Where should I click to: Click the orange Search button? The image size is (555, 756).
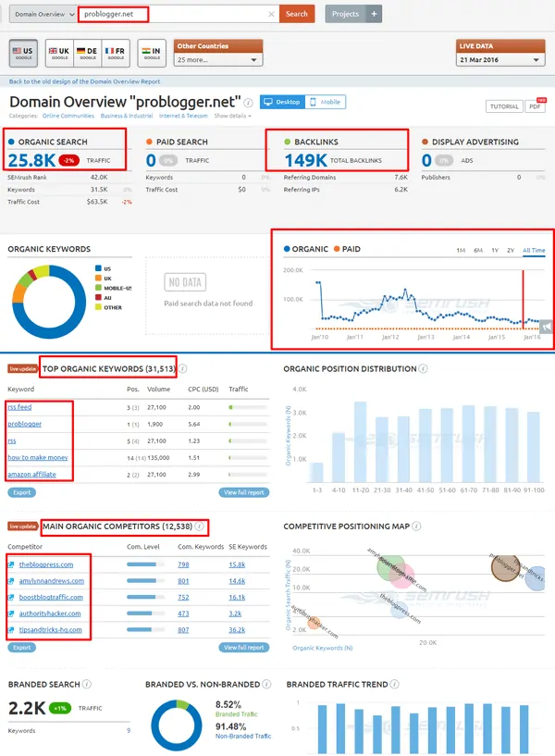pos(297,14)
